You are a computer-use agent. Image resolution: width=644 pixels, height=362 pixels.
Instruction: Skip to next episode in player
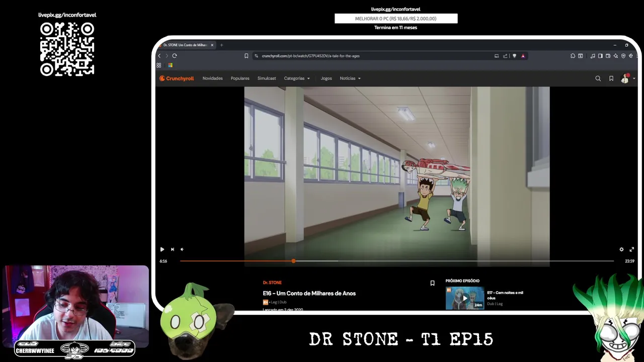pyautogui.click(x=172, y=249)
